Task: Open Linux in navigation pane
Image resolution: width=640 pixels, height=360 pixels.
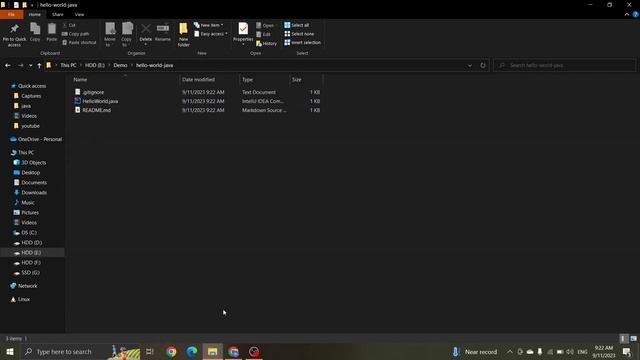Action: point(24,299)
